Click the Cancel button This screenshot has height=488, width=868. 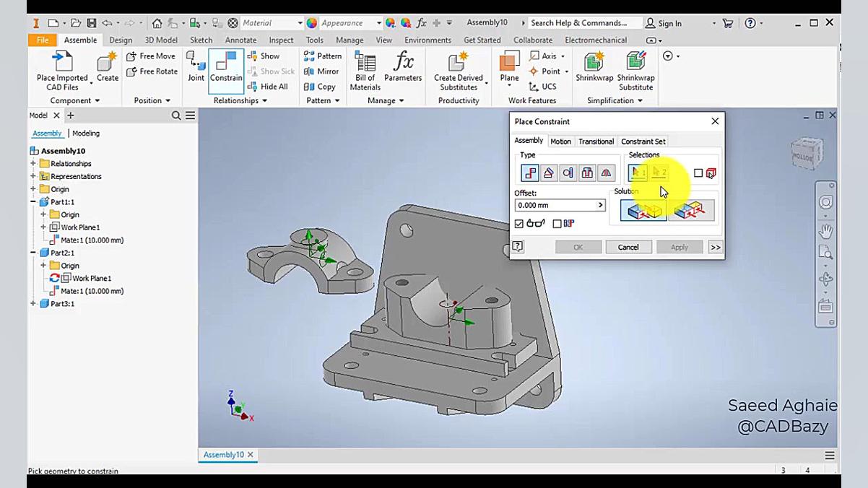(x=628, y=247)
